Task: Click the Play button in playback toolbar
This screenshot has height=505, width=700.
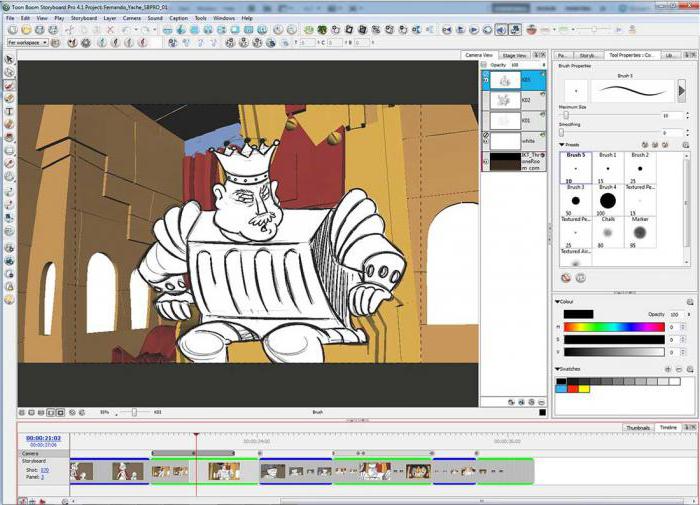Action: (474, 30)
